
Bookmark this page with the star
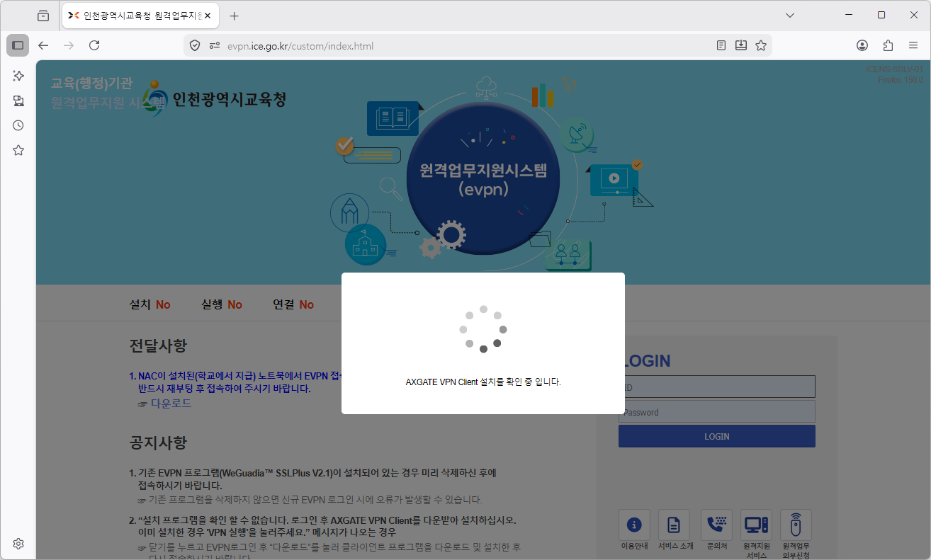[x=761, y=45]
